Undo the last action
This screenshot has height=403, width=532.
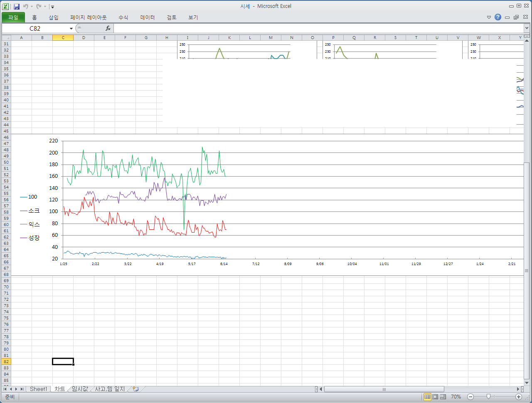25,6
